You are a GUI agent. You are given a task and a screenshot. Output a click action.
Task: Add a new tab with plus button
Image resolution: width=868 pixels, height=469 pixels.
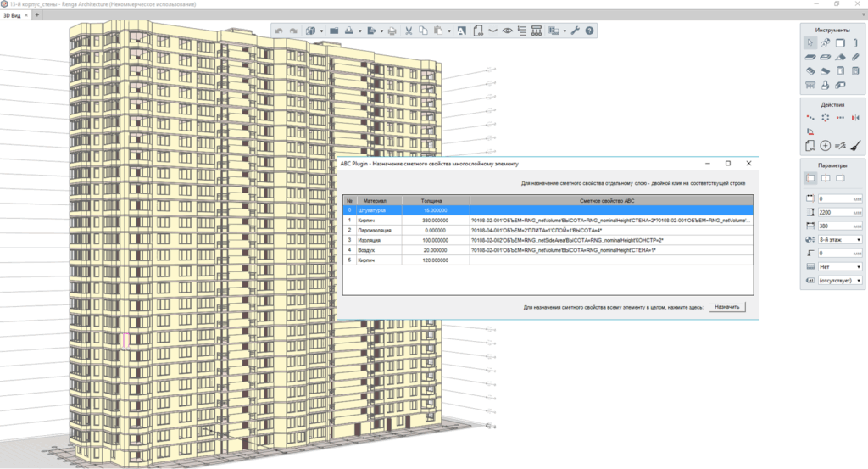36,15
